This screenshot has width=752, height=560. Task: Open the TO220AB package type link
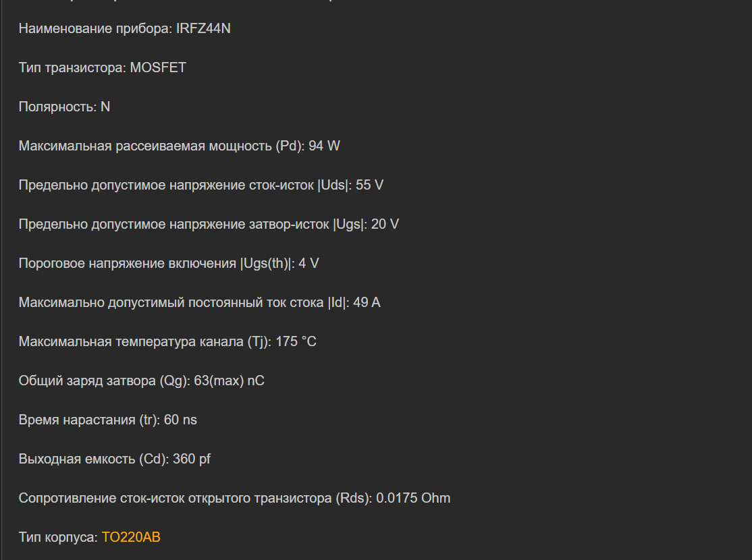[x=131, y=537]
